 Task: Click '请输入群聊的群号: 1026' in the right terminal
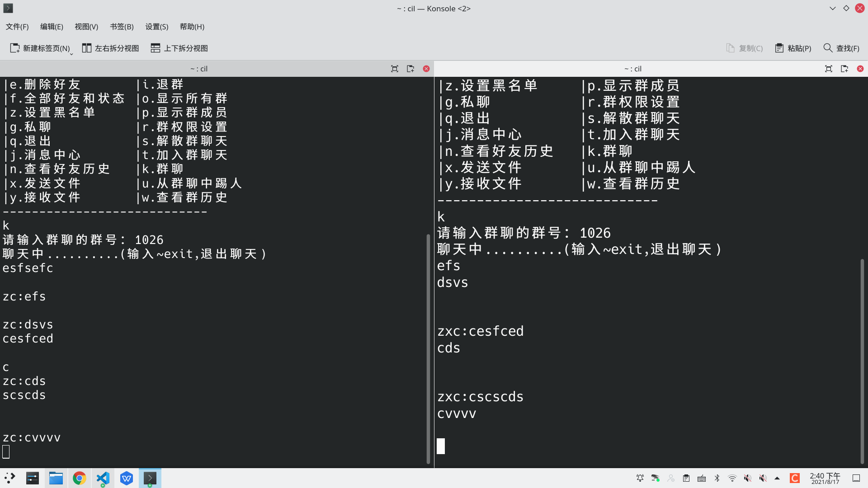524,233
